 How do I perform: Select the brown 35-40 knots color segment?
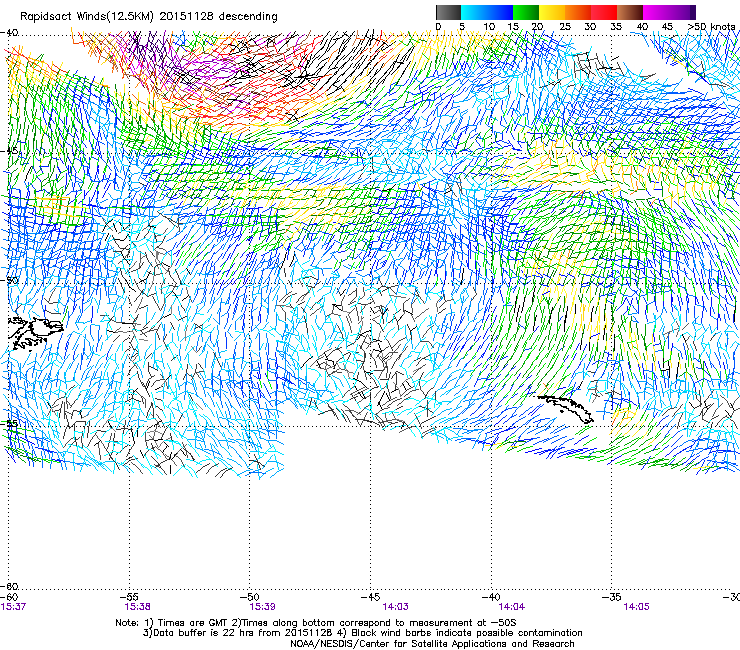[x=630, y=12]
